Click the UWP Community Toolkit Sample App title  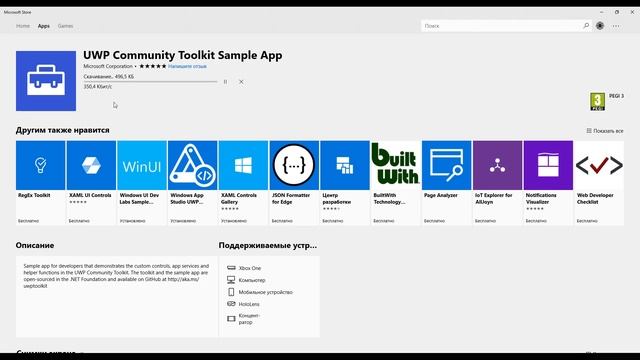pyautogui.click(x=182, y=55)
